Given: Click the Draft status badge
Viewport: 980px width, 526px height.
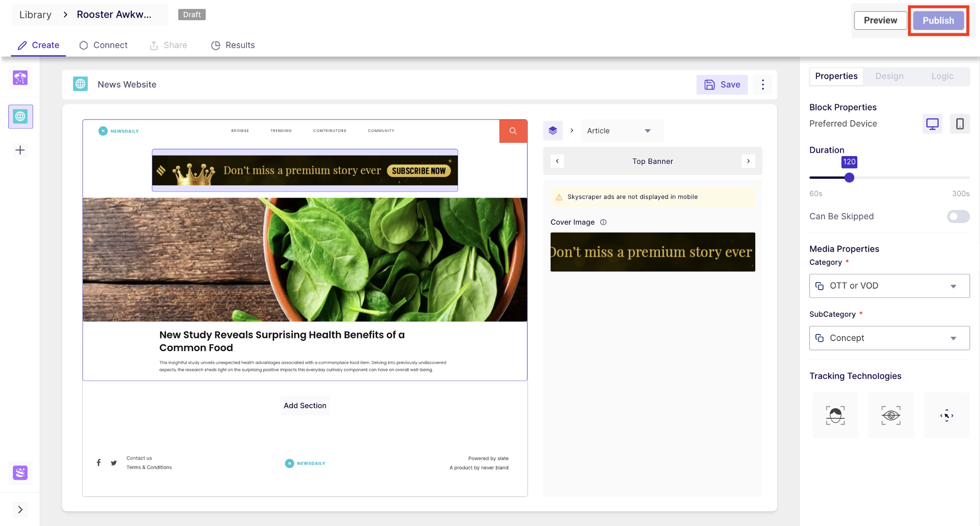Looking at the screenshot, I should point(192,15).
